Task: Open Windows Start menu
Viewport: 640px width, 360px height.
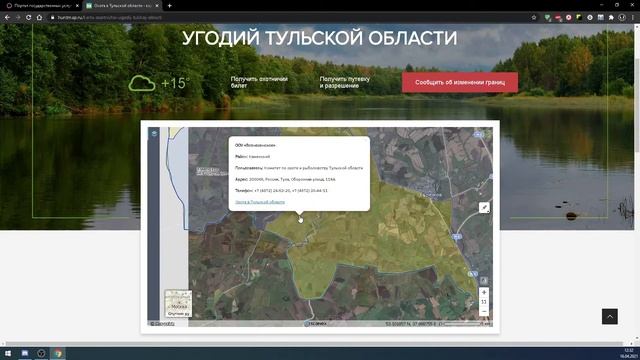Action: [8, 353]
